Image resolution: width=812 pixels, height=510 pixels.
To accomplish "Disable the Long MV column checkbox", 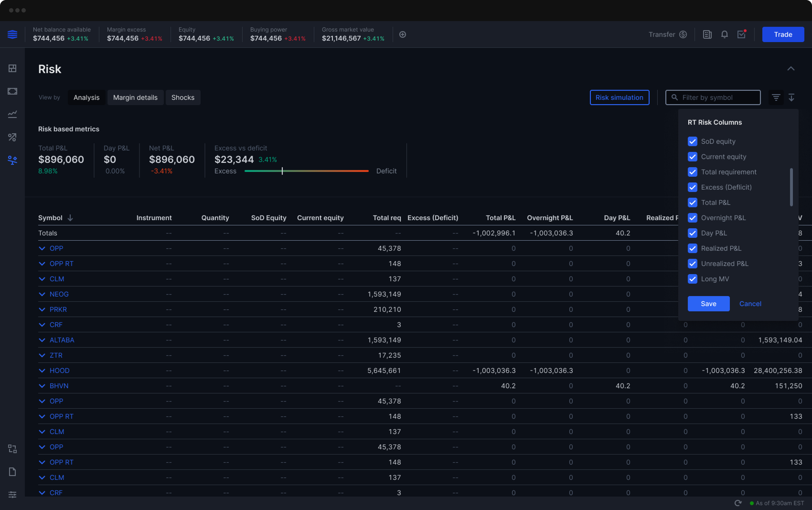I will click(692, 279).
